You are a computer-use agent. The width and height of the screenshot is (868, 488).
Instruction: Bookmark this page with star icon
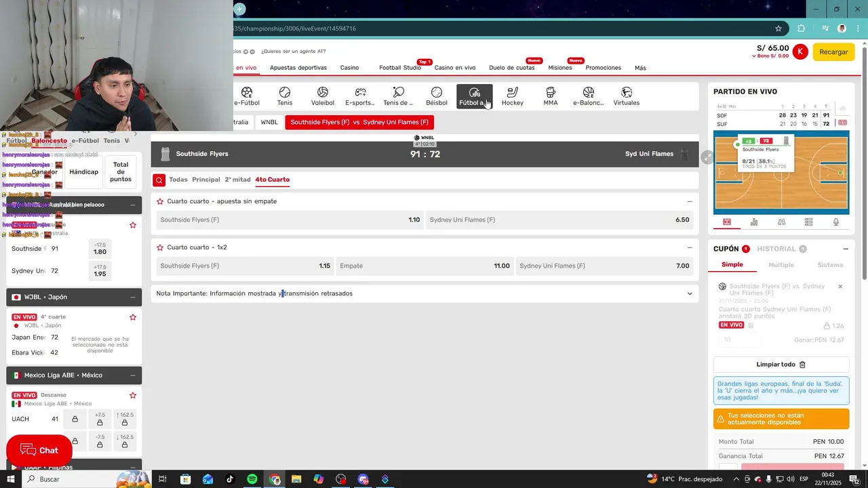click(x=778, y=28)
